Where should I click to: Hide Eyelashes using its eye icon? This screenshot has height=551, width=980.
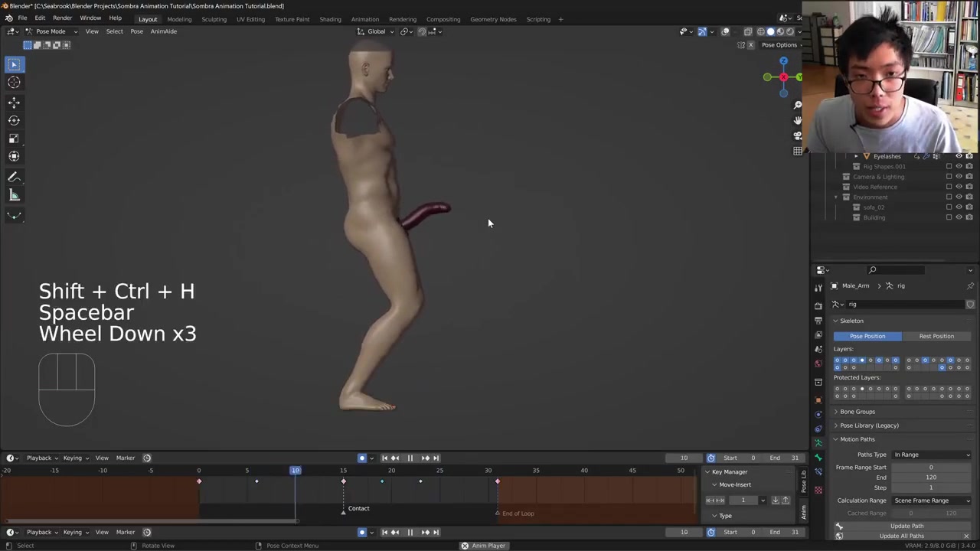tap(959, 156)
